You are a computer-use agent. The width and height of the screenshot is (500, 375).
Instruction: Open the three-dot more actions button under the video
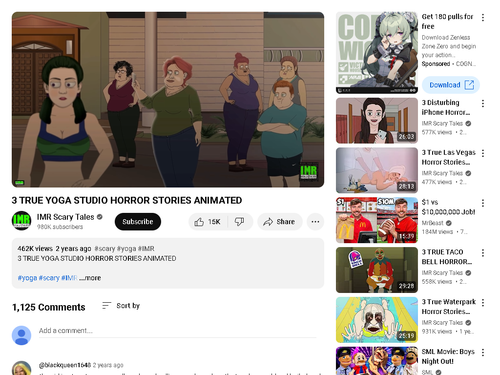[x=315, y=222]
